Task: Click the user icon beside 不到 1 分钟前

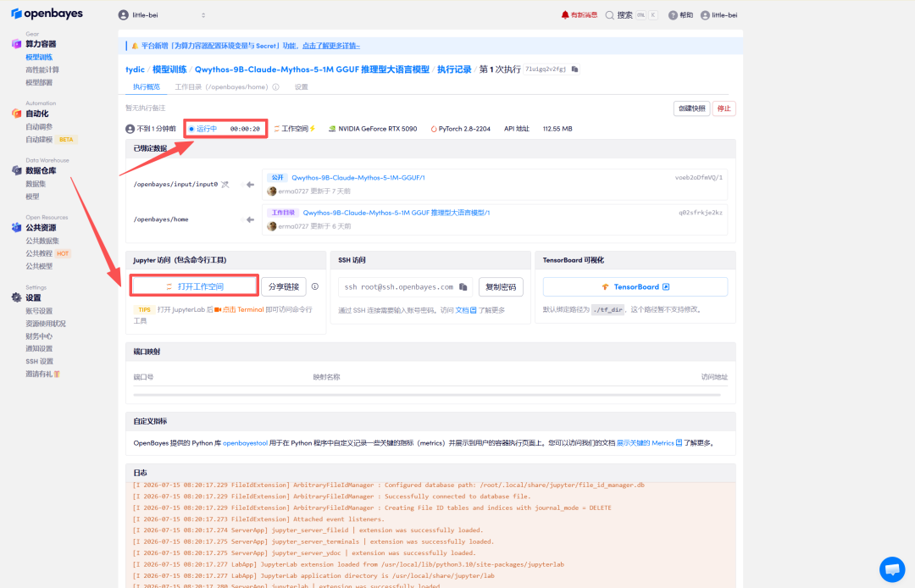Action: [x=130, y=129]
